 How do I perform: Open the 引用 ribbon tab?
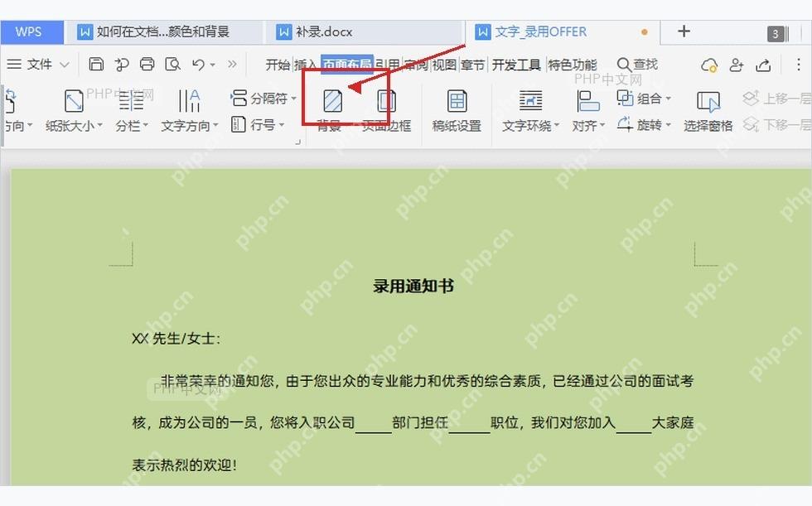(x=388, y=65)
